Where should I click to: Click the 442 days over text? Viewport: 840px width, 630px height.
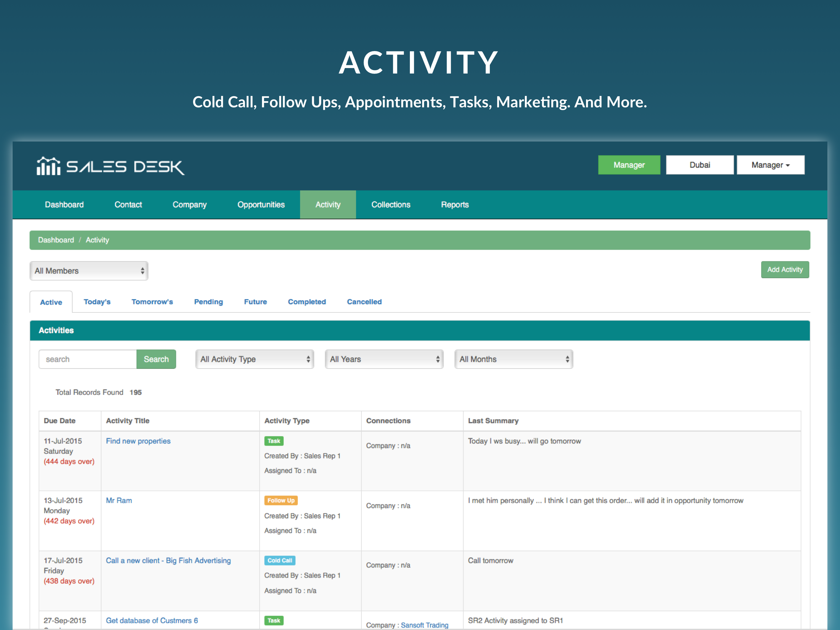pos(69,521)
